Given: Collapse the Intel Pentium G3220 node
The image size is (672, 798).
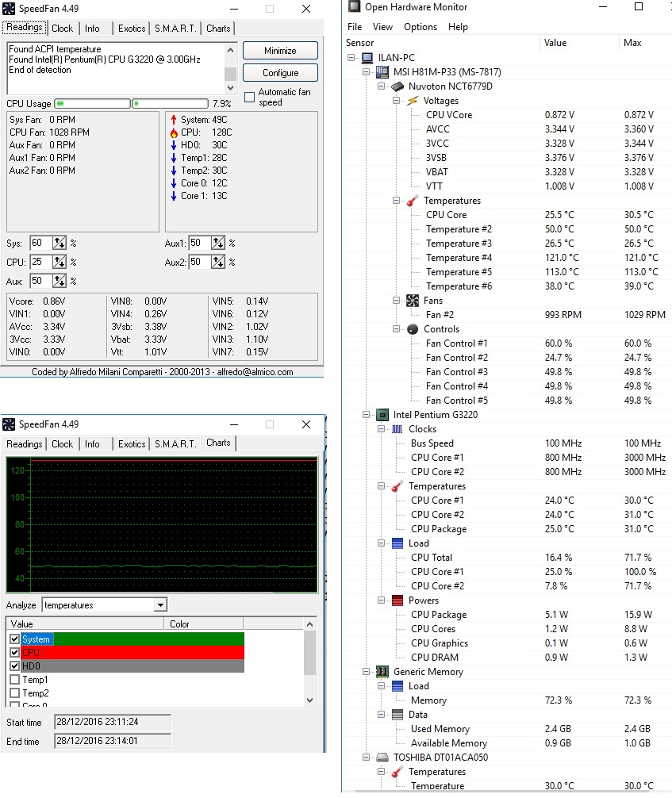Looking at the screenshot, I should coord(366,415).
